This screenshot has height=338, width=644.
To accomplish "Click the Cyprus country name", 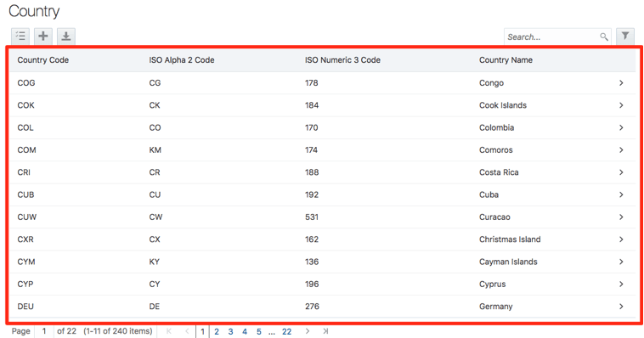I will [492, 284].
